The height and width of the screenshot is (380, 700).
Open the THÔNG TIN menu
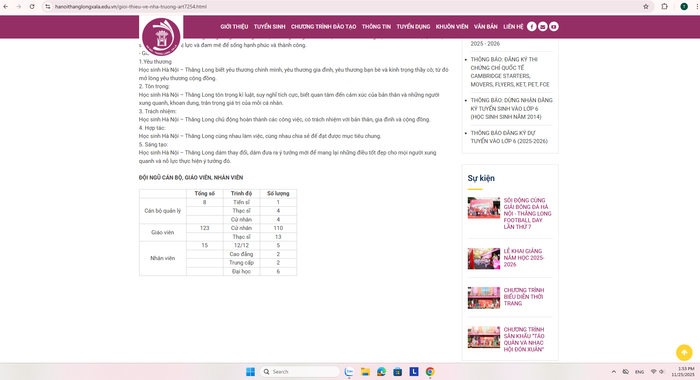pos(376,27)
